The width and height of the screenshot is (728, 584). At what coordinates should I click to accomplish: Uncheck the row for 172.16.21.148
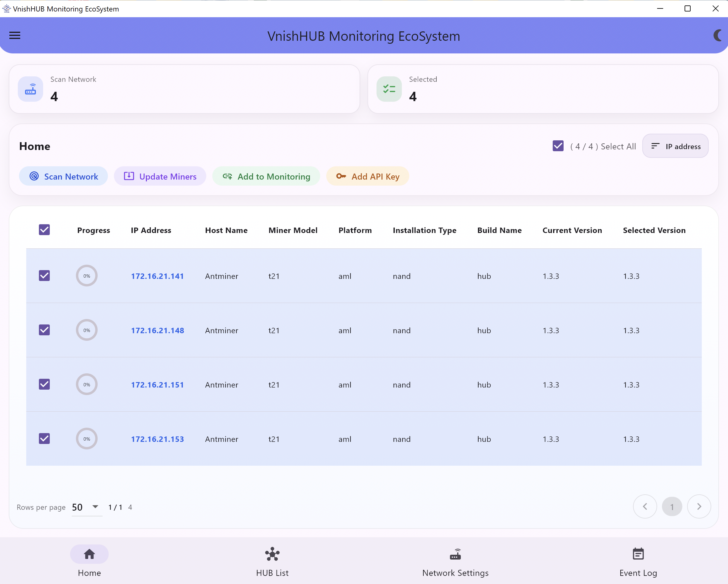pos(44,330)
